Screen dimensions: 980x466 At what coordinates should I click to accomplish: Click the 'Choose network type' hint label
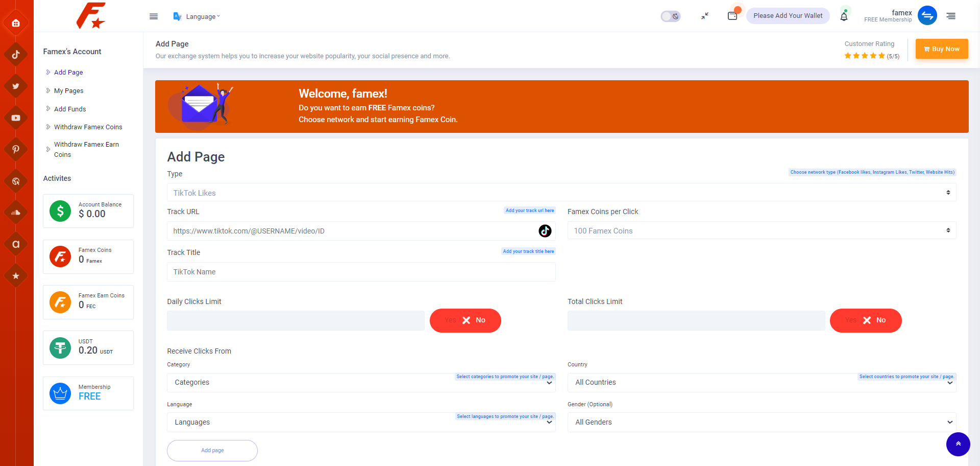[872, 172]
